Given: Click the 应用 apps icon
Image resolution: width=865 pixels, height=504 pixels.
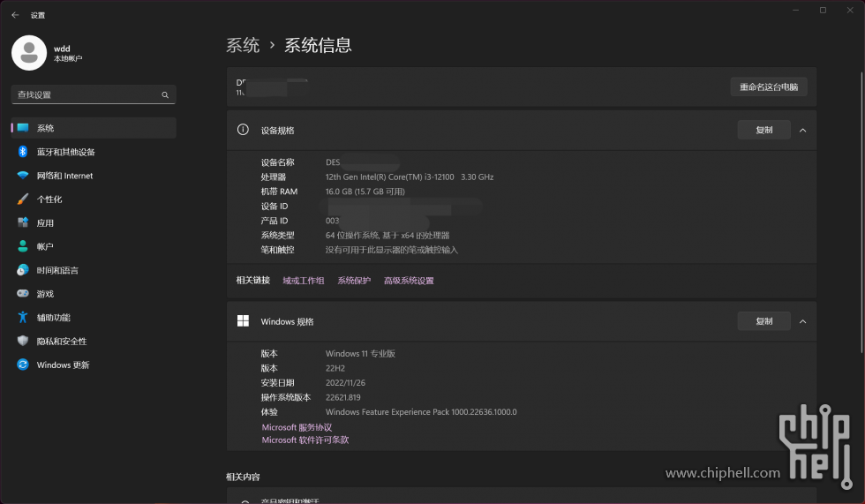Looking at the screenshot, I should pos(23,222).
